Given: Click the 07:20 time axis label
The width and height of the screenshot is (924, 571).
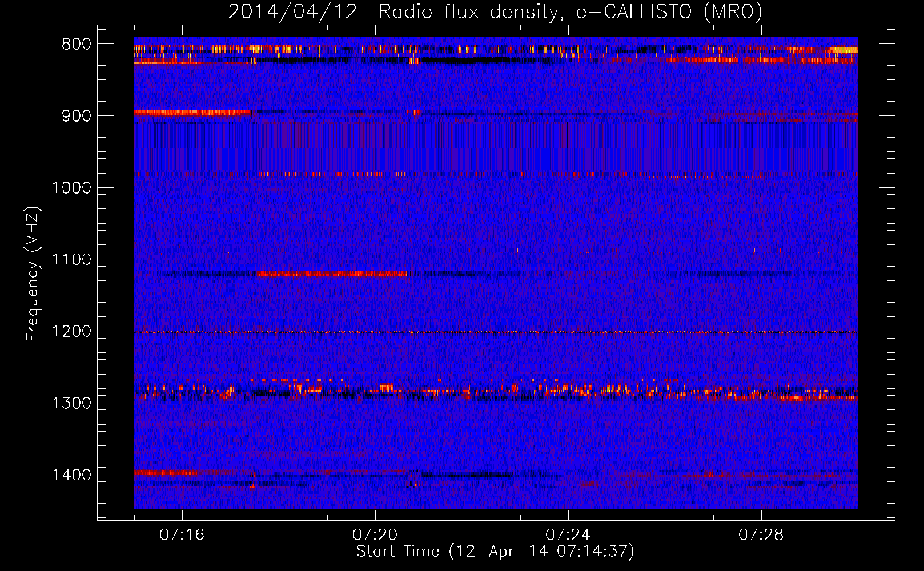Looking at the screenshot, I should pos(375,535).
